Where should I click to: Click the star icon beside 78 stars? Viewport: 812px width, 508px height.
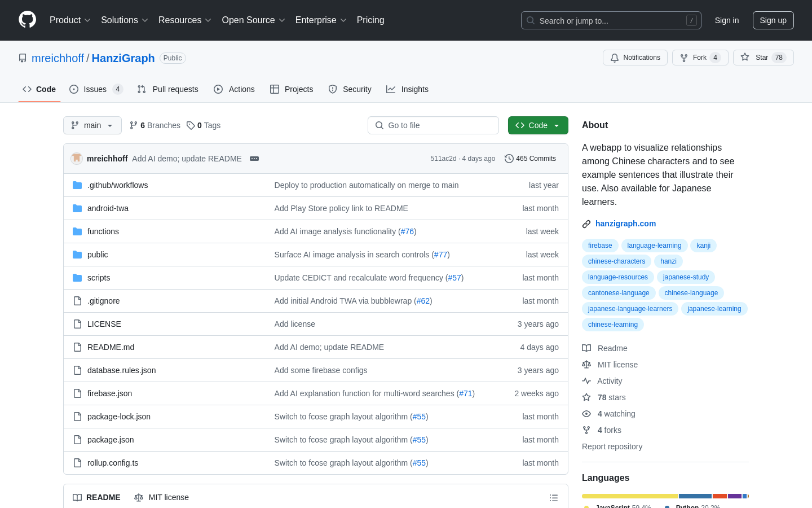tap(586, 397)
